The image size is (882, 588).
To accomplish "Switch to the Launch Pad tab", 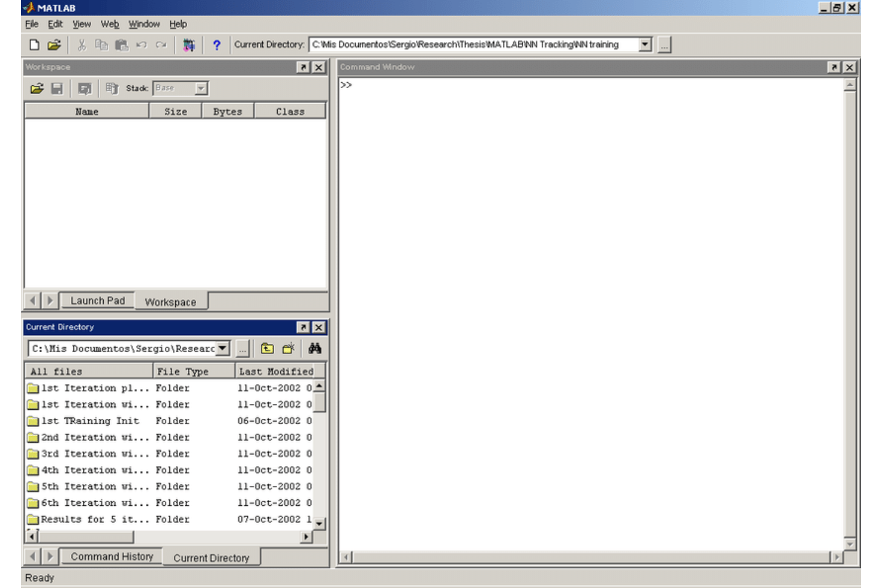I will click(98, 301).
